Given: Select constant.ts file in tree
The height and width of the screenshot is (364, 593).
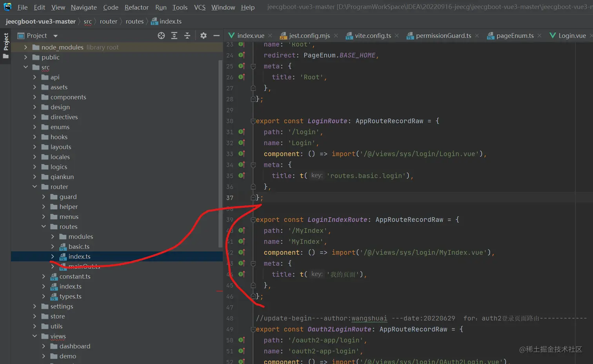Looking at the screenshot, I should pos(75,277).
